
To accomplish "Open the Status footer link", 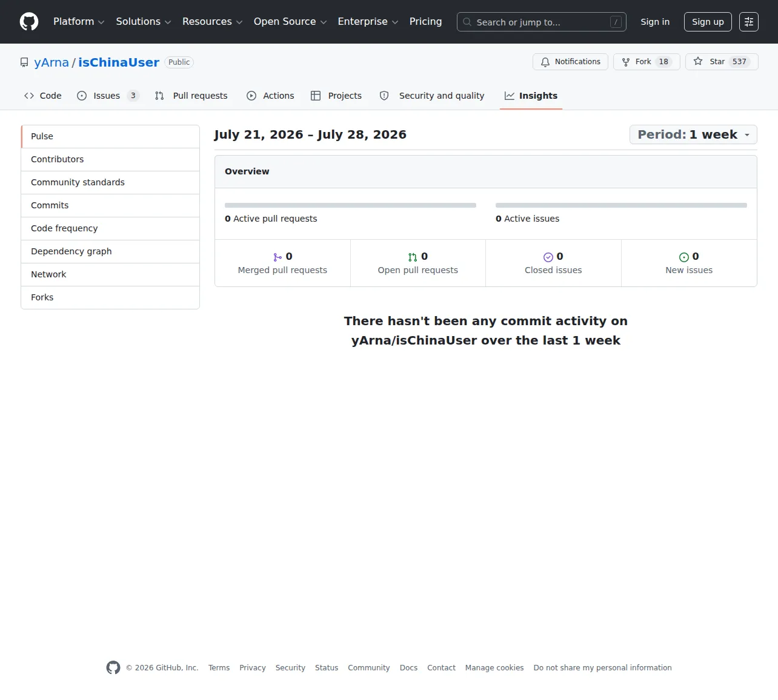I will click(x=327, y=668).
